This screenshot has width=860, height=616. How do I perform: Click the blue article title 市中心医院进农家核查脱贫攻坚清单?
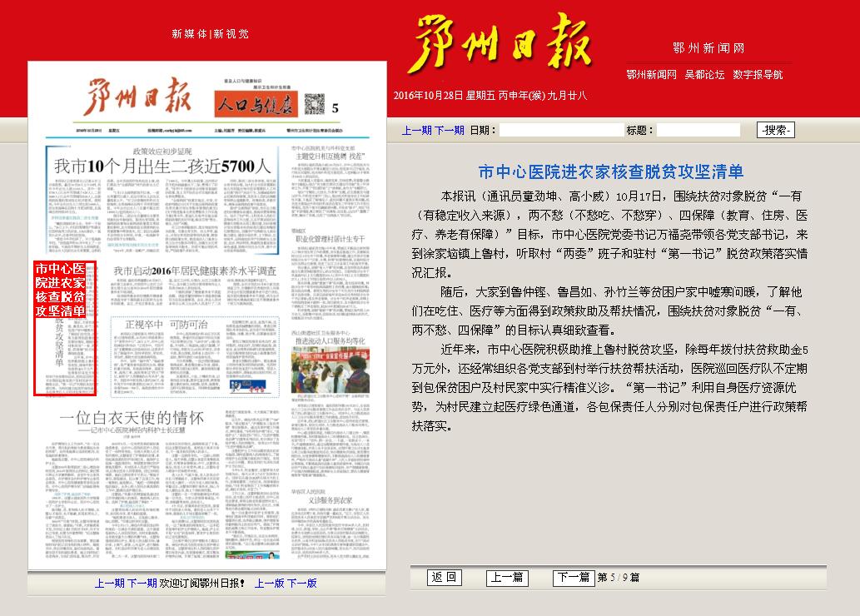click(x=611, y=171)
